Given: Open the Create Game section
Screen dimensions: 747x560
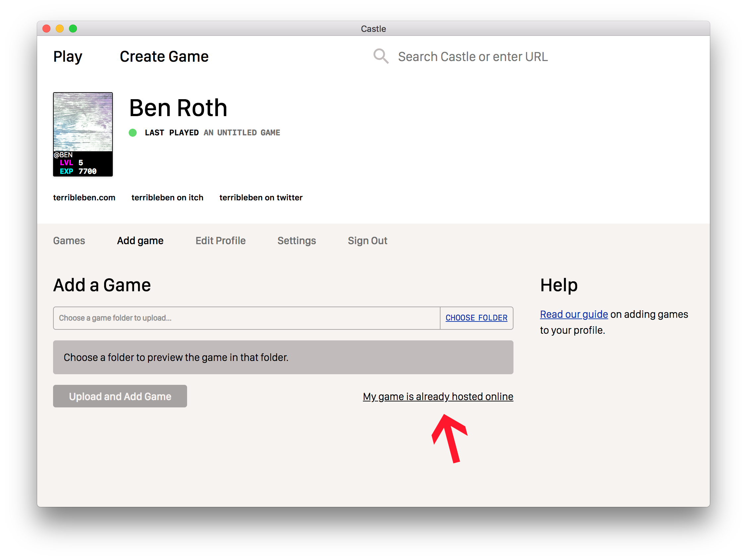Looking at the screenshot, I should [x=164, y=56].
